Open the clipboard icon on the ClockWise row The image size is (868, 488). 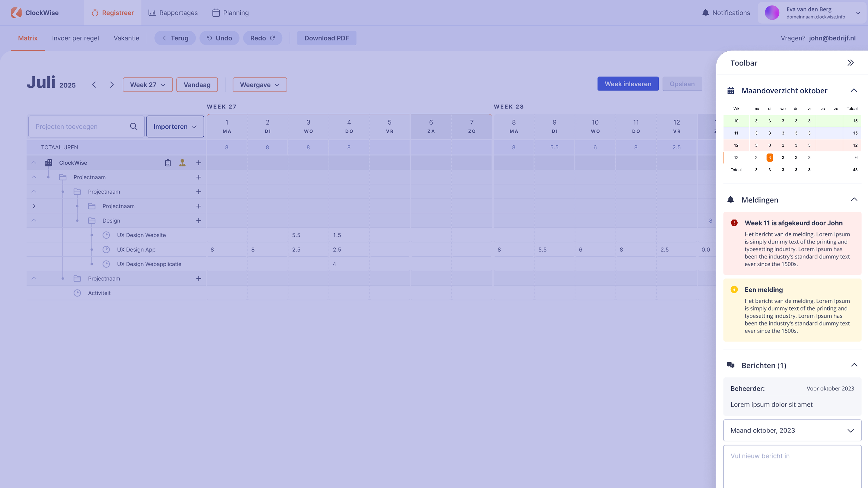pyautogui.click(x=168, y=163)
